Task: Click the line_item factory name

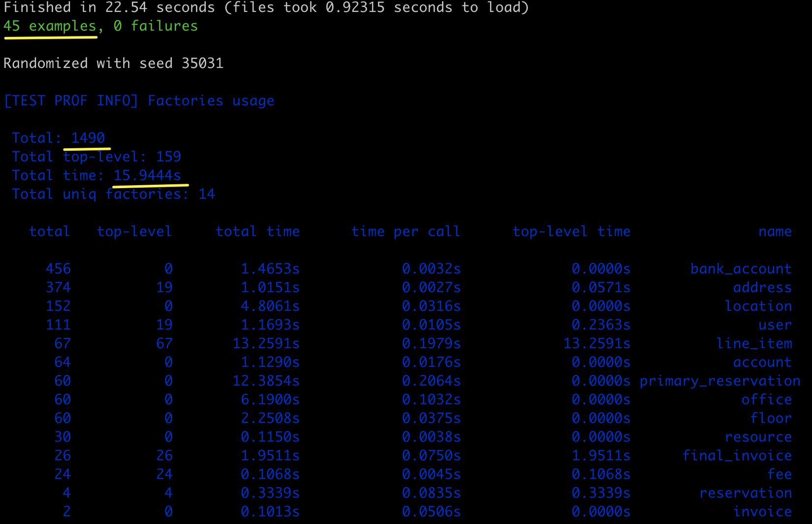Action: point(754,344)
